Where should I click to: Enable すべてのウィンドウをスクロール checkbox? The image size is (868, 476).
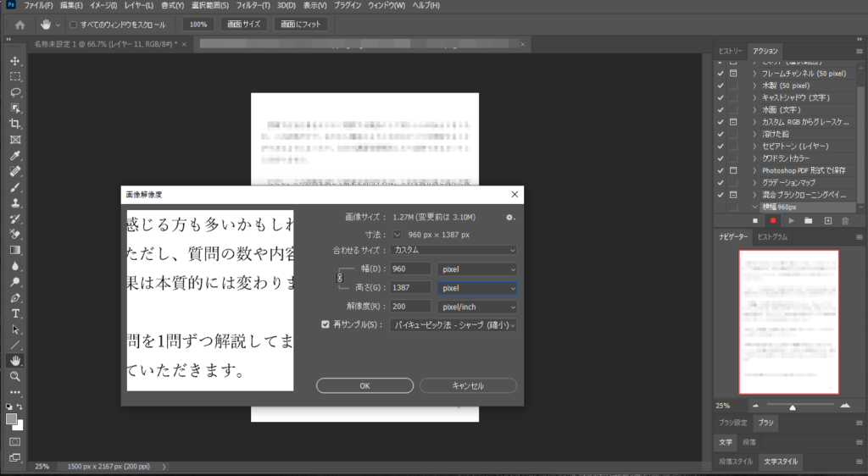[73, 25]
